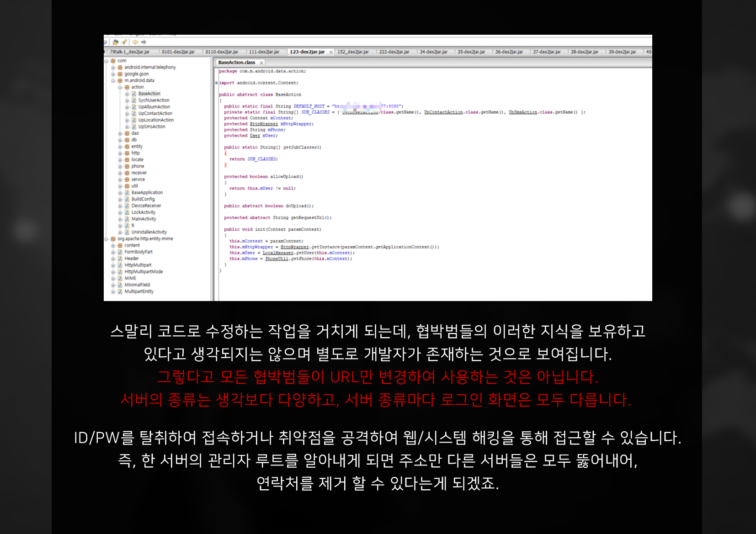Image resolution: width=756 pixels, height=534 pixels.
Task: Select the BaseAction.class editor tab
Action: tap(237, 63)
